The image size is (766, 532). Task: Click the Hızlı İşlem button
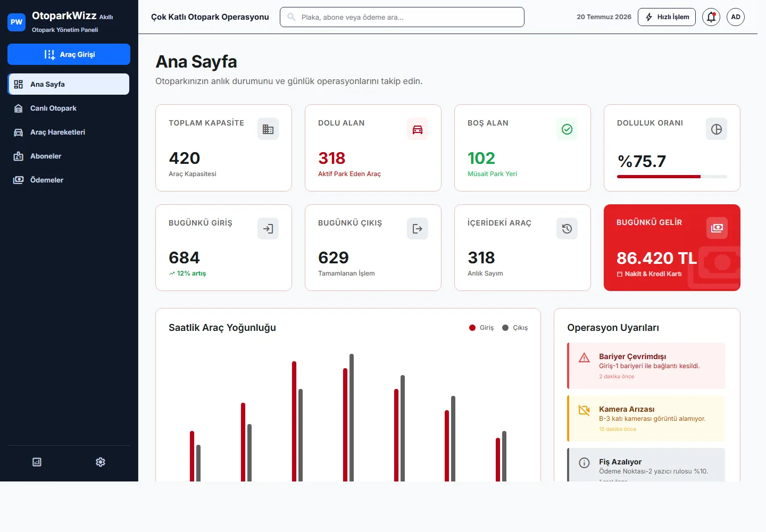click(667, 17)
